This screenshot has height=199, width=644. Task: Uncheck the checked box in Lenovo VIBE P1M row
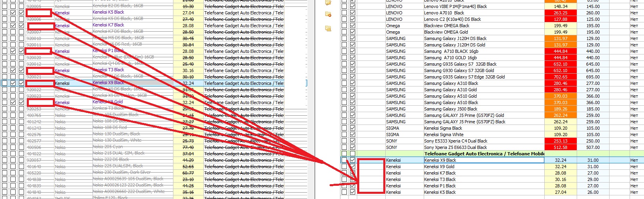(352, 6)
